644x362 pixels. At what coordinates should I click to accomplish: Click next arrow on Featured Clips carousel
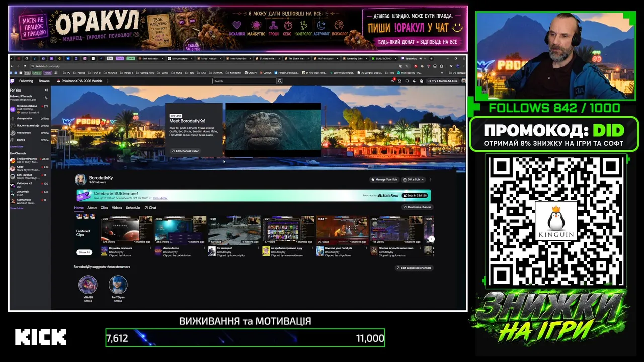tap(431, 239)
